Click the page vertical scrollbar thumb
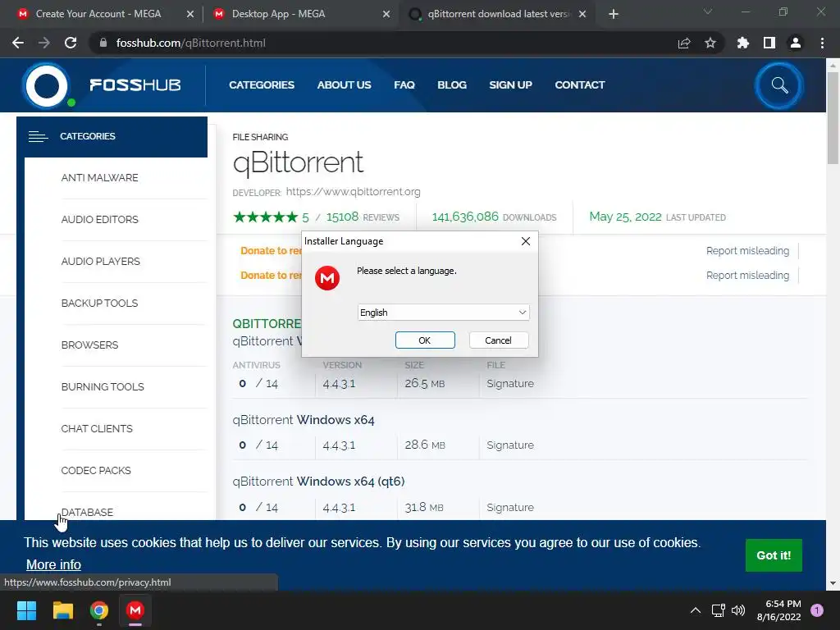This screenshot has height=630, width=840. coord(833,118)
